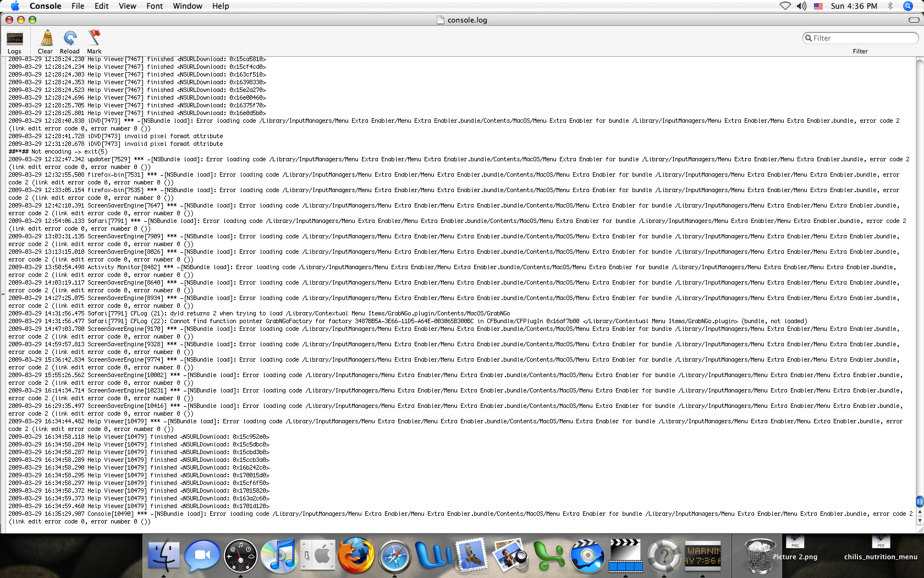Launch iTunes from the Dock
The height and width of the screenshot is (578, 924).
pyautogui.click(x=279, y=555)
